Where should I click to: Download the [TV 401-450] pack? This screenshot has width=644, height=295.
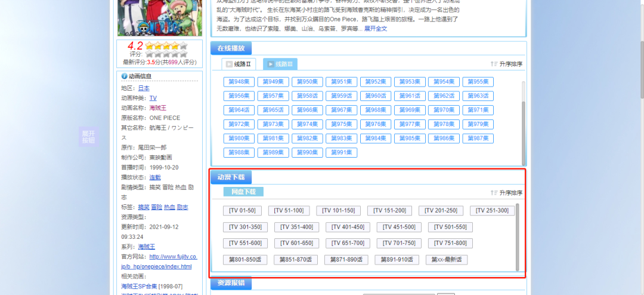click(348, 227)
